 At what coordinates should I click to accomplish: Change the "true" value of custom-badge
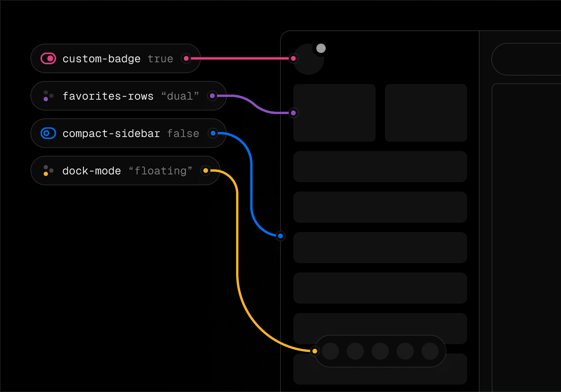pyautogui.click(x=161, y=58)
